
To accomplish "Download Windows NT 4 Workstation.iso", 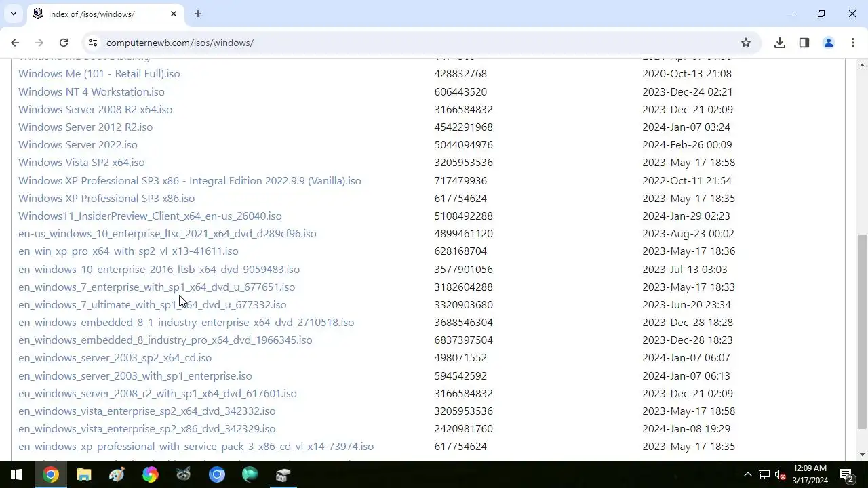I will 92,91.
